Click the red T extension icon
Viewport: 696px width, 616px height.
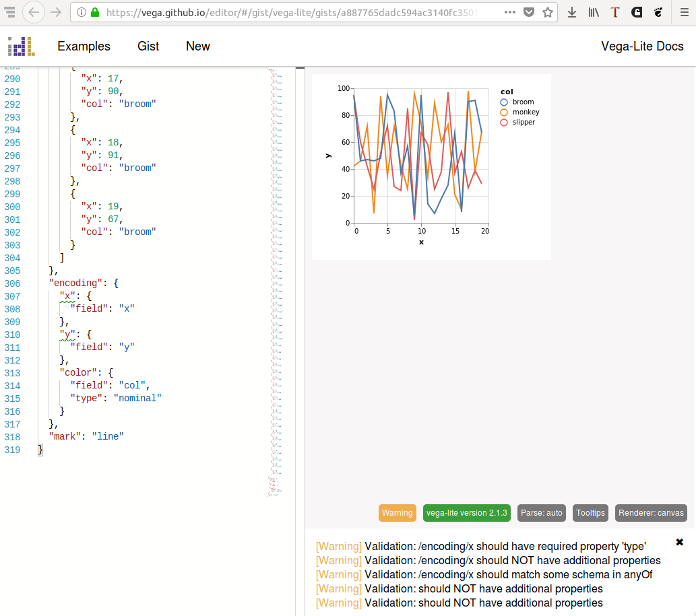pyautogui.click(x=614, y=12)
